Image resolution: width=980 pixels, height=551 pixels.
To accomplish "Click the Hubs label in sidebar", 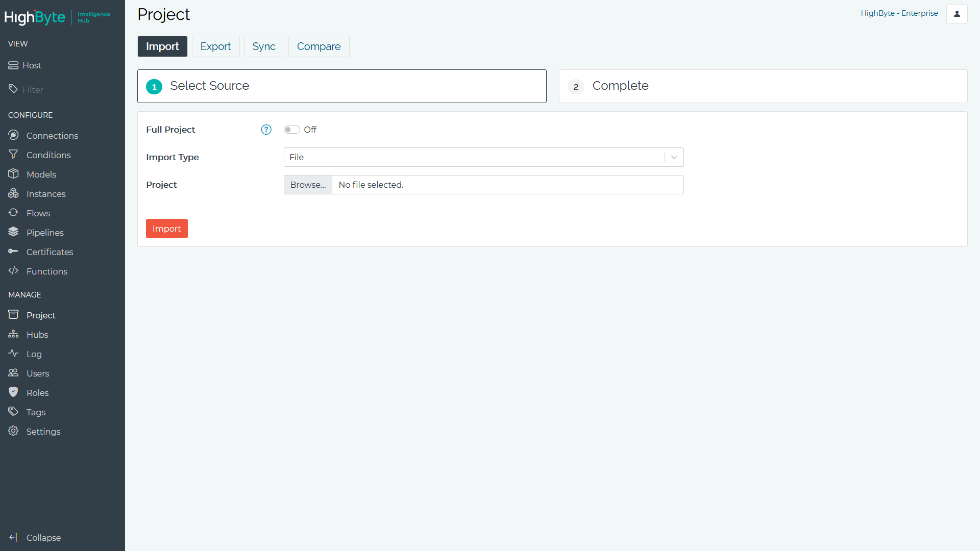I will pyautogui.click(x=37, y=335).
